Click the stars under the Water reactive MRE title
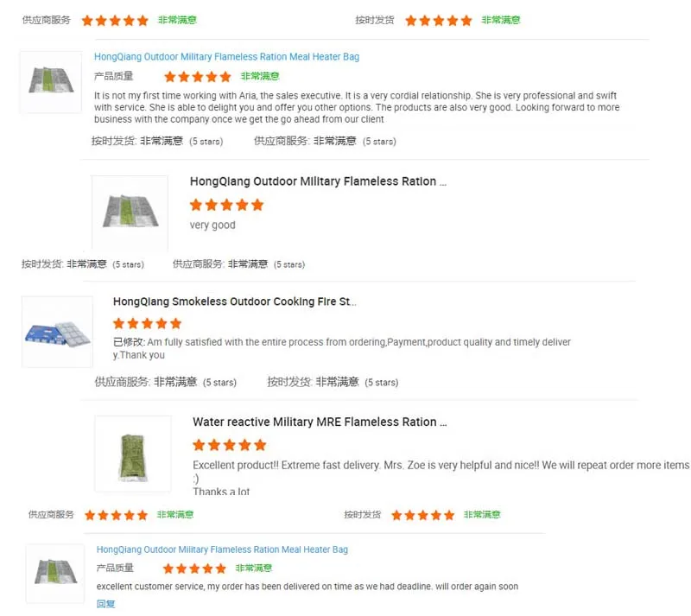 click(x=229, y=445)
